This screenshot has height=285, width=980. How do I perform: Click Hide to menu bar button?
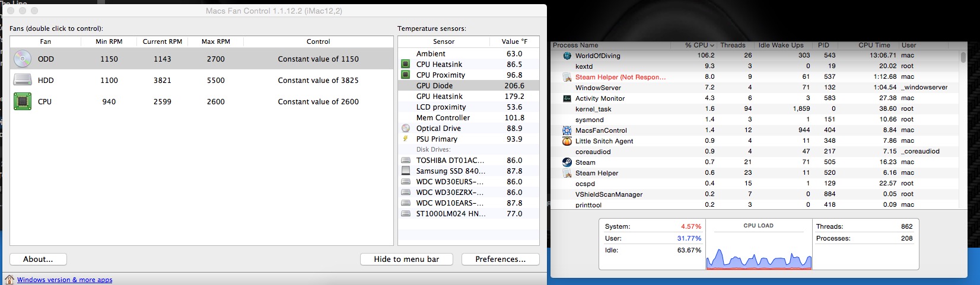coord(406,259)
